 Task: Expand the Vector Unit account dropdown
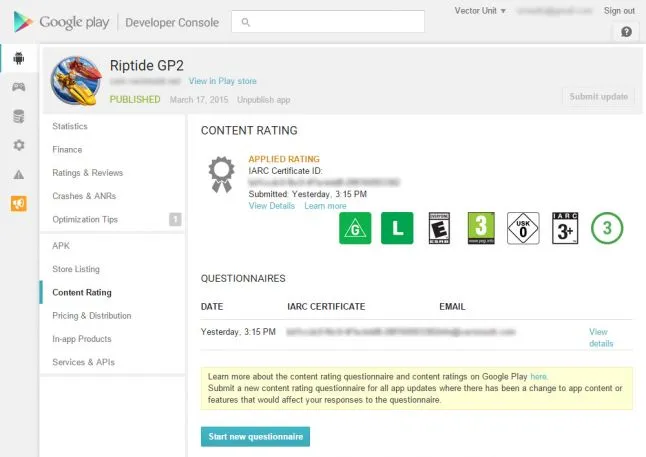point(480,11)
